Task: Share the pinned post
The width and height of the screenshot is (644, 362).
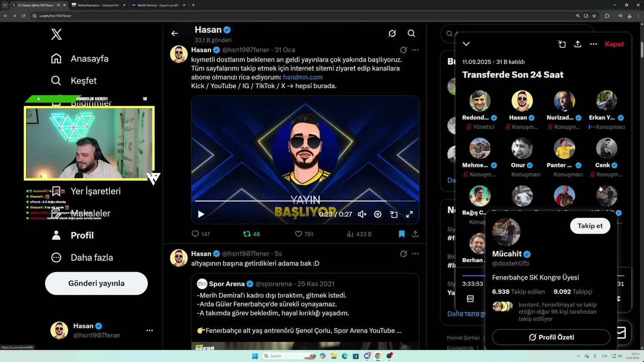Action: click(415, 234)
